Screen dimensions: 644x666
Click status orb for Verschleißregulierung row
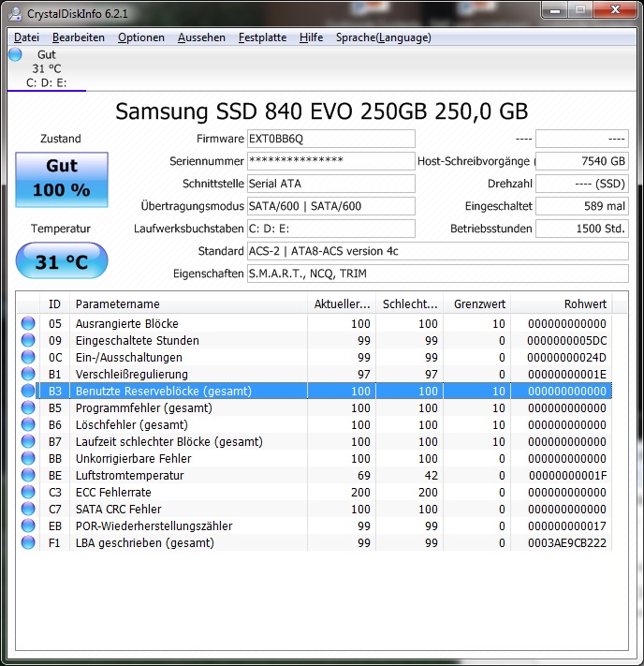(x=28, y=374)
